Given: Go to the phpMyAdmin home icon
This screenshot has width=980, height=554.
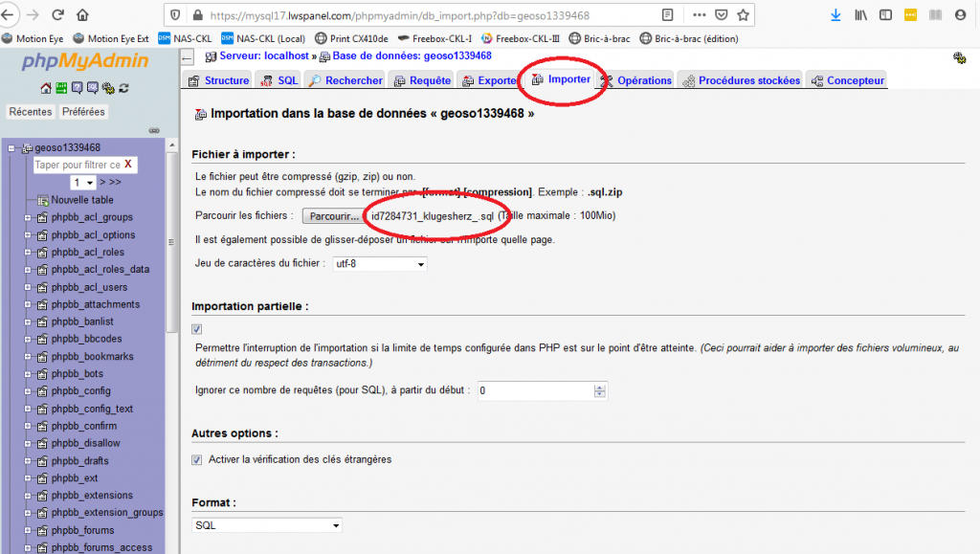Looking at the screenshot, I should (x=46, y=88).
